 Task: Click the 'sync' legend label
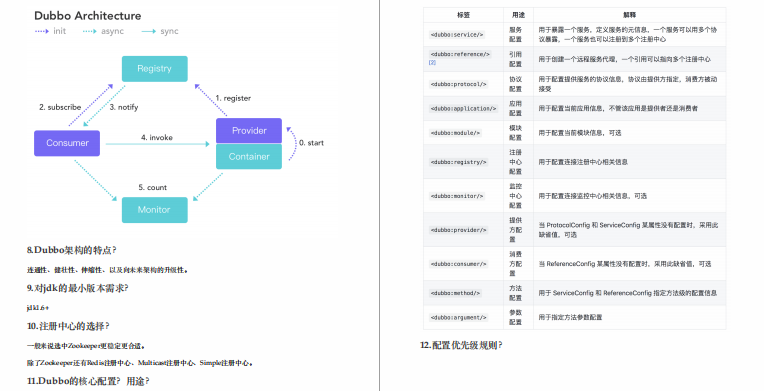[170, 31]
